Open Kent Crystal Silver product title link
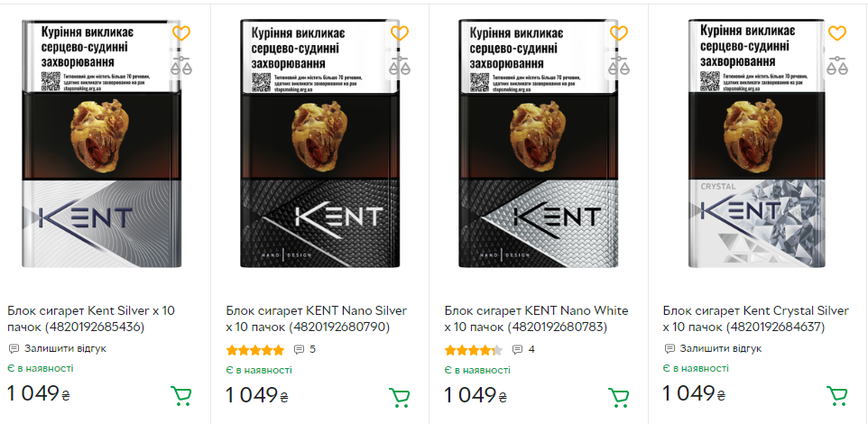This screenshot has height=424, width=868. coord(755,318)
